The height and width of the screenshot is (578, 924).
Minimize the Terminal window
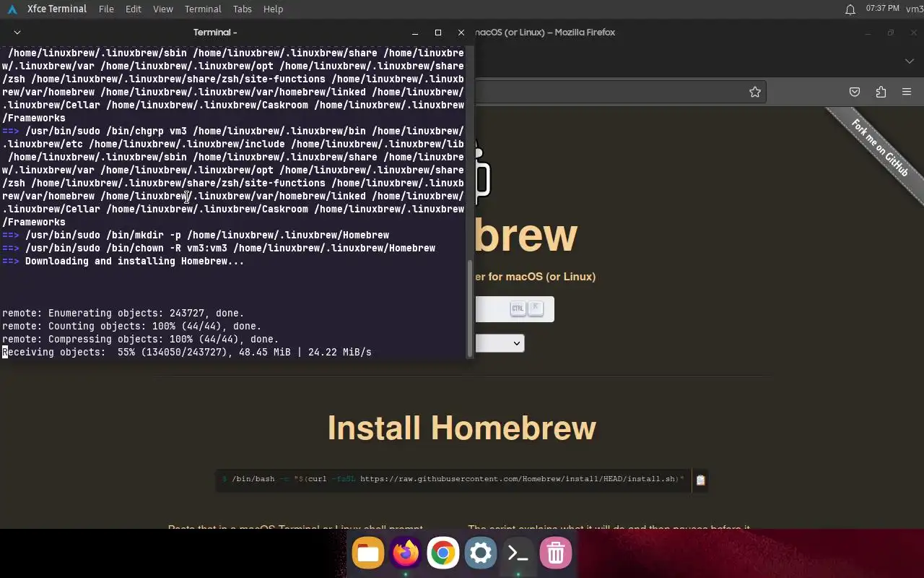pos(415,33)
